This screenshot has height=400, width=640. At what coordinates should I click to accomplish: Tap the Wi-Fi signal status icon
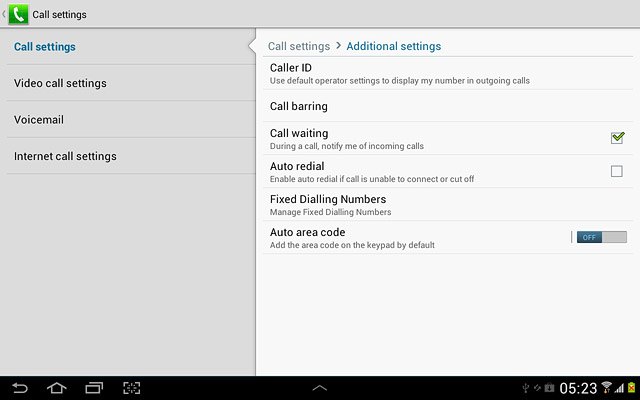(x=607, y=387)
